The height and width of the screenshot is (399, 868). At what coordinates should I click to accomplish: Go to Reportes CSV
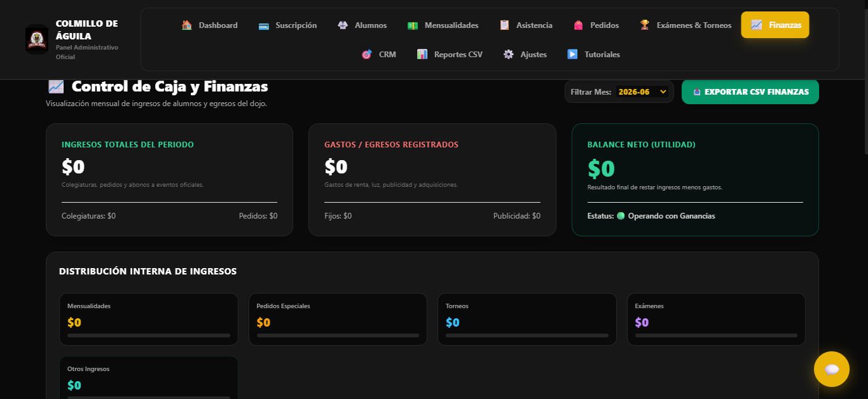pyautogui.click(x=450, y=55)
